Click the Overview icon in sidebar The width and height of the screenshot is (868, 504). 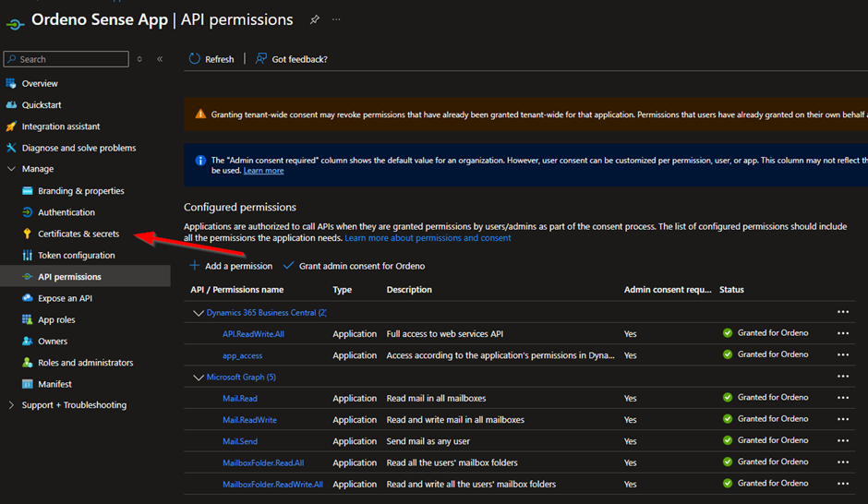pos(11,84)
